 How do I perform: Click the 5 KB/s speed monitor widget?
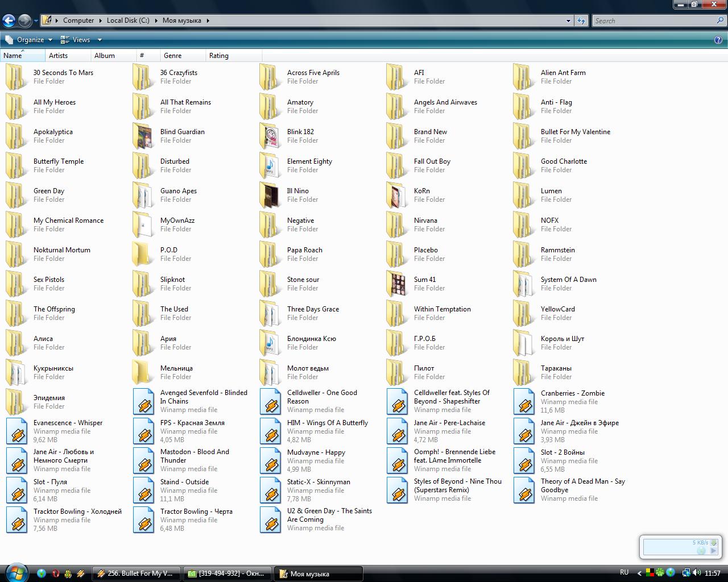681,547
